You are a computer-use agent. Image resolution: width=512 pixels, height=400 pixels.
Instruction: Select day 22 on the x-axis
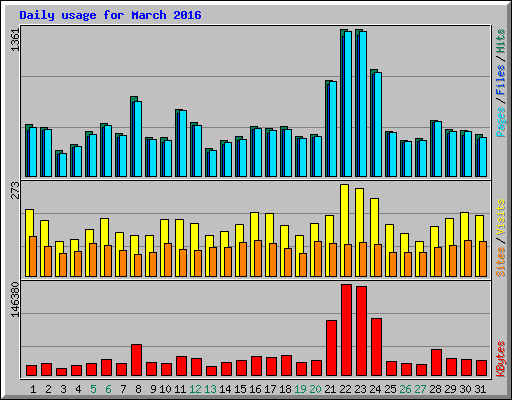point(346,389)
